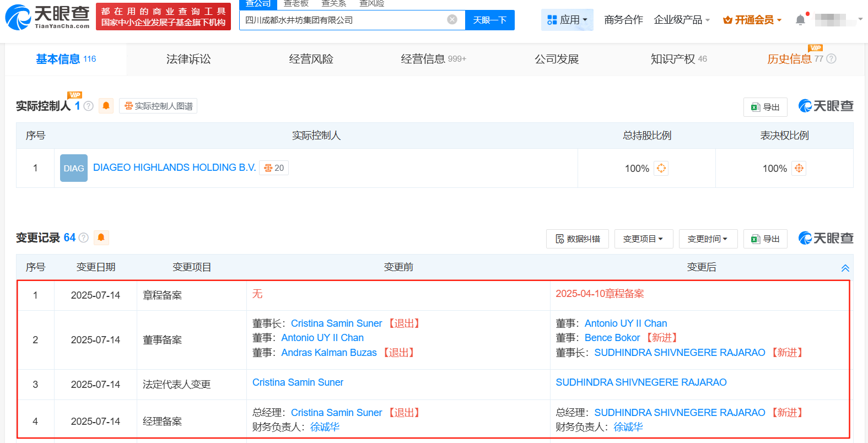This screenshot has height=443, width=868.
Task: Click the DIAG company logo thumbnail
Action: click(74, 168)
